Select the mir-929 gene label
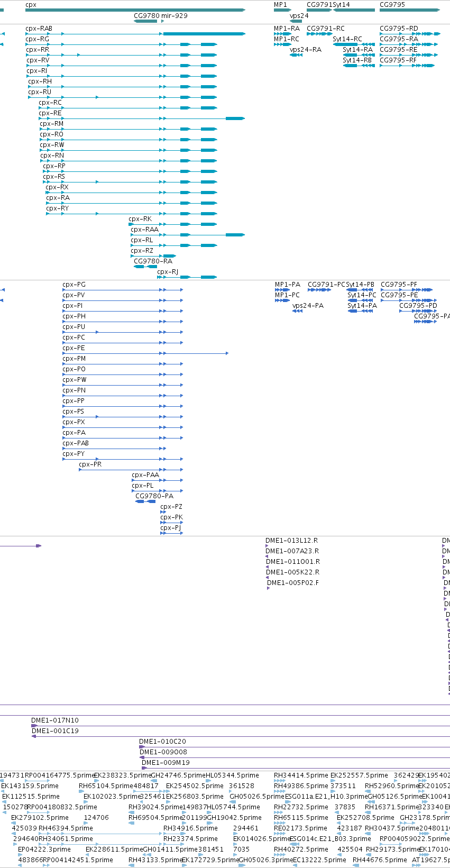Screen dimensions: 450x868 pyautogui.click(x=175, y=16)
